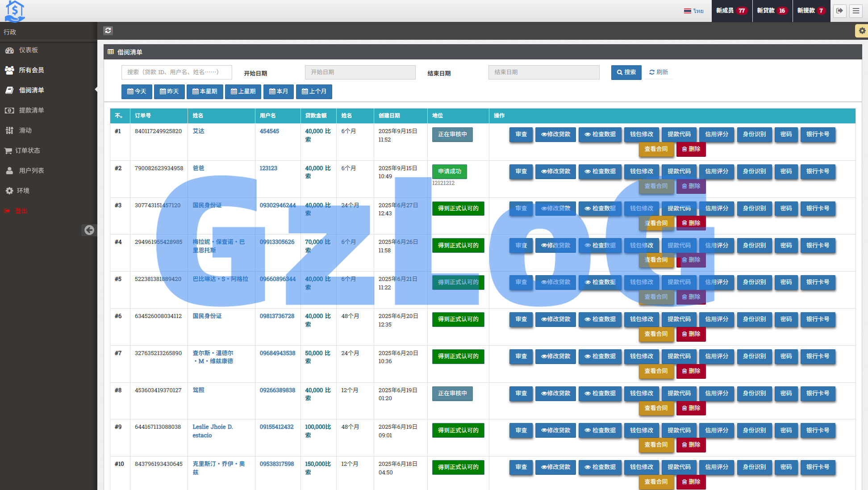Click 查看合同 for loan #8
This screenshot has height=490, width=868.
655,408
